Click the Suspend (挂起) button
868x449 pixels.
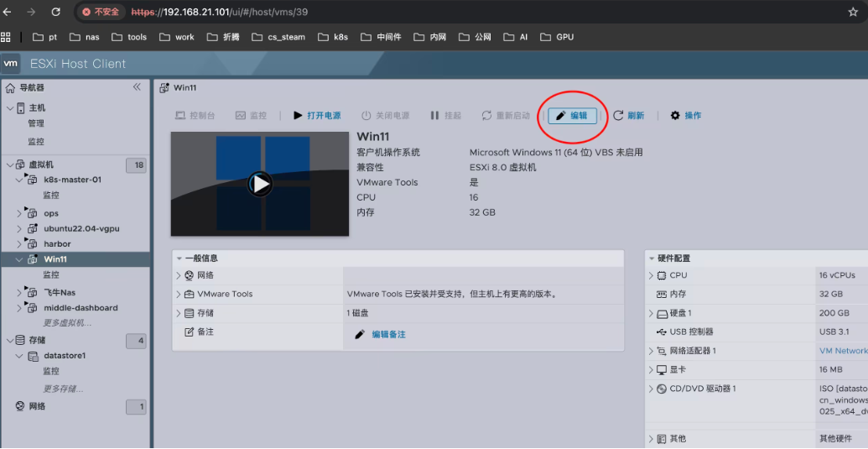pos(445,116)
